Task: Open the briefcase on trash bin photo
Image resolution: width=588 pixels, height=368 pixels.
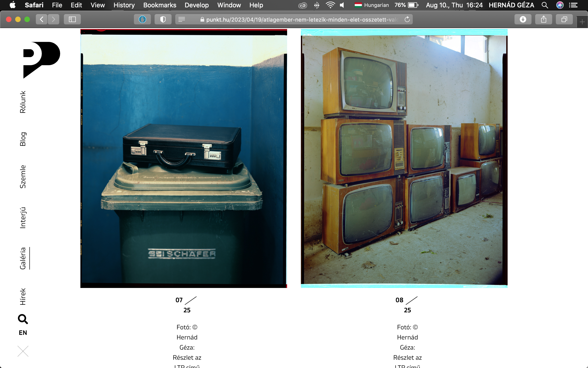Action: click(x=184, y=158)
